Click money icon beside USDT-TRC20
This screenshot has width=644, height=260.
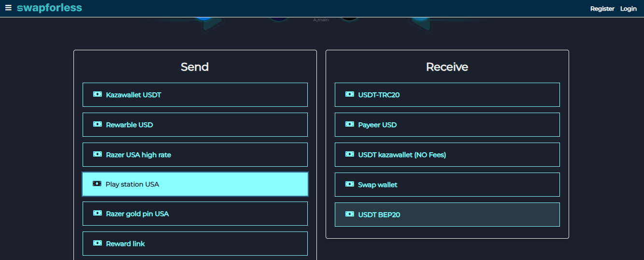coord(350,95)
